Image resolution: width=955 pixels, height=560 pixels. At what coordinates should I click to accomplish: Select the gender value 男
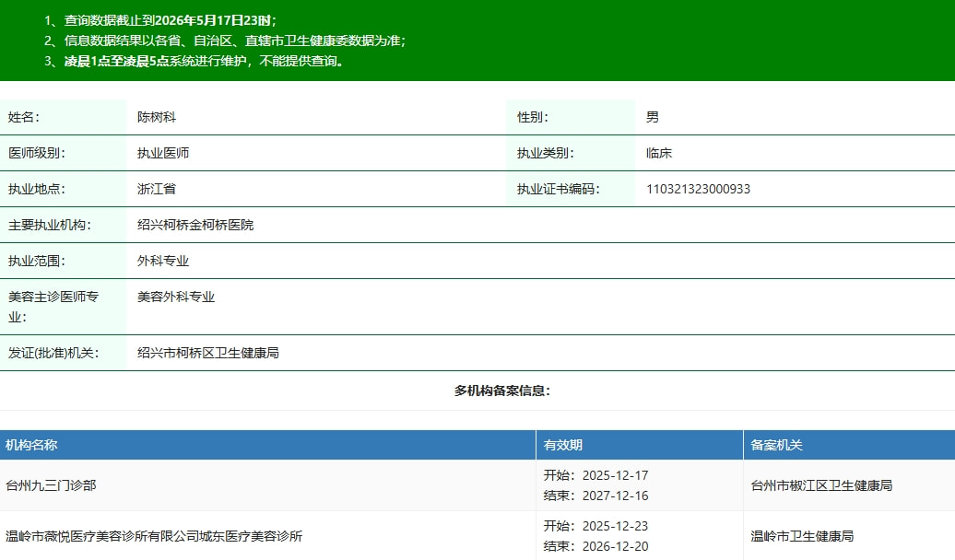[x=653, y=117]
